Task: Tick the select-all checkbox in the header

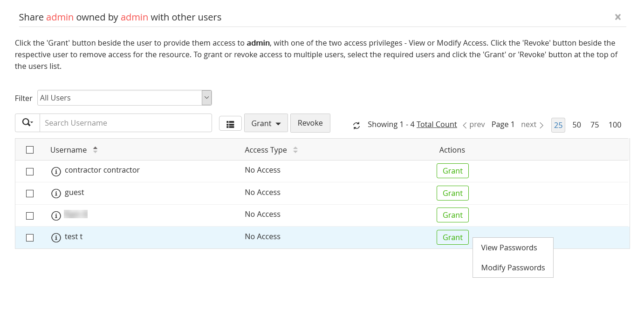Action: [30, 150]
